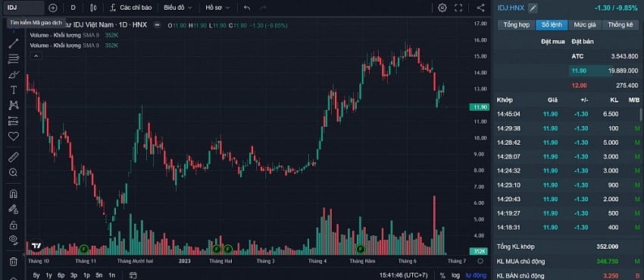Edit IDJ:HNX symbol with pencil icon

point(533,8)
